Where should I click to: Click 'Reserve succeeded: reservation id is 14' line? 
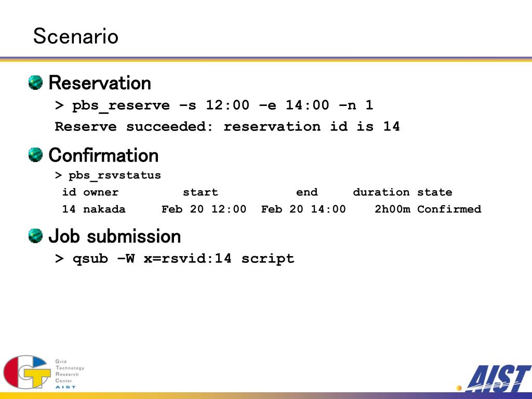(228, 127)
